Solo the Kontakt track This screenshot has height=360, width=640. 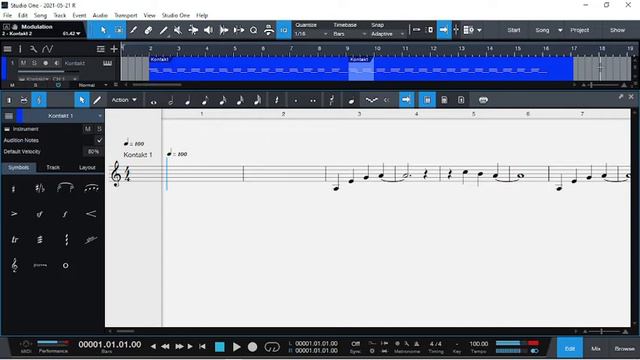coord(34,63)
